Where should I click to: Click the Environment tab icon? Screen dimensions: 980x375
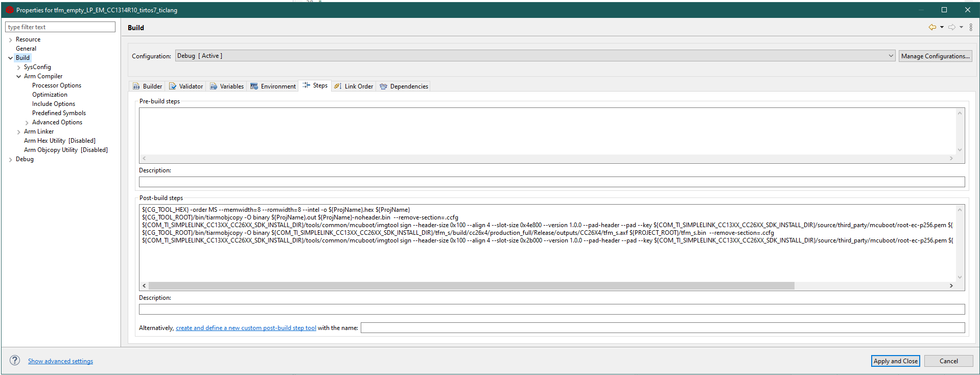point(254,86)
